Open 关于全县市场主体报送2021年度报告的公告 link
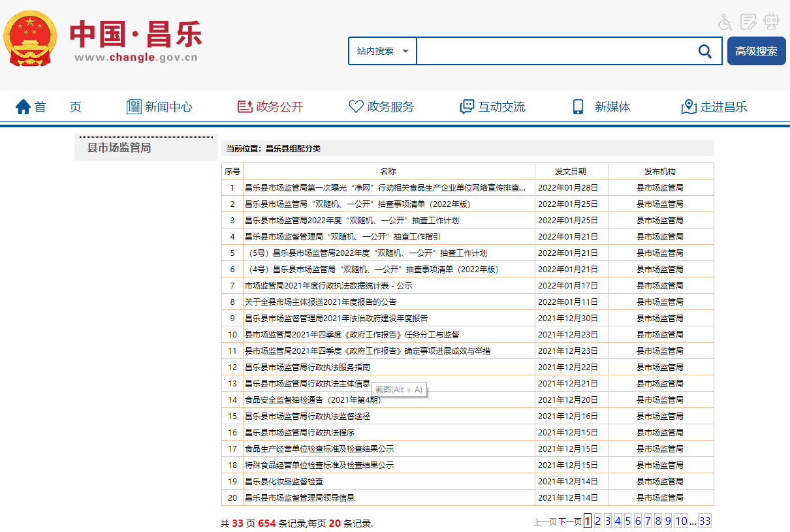This screenshot has height=532, width=790. [321, 302]
